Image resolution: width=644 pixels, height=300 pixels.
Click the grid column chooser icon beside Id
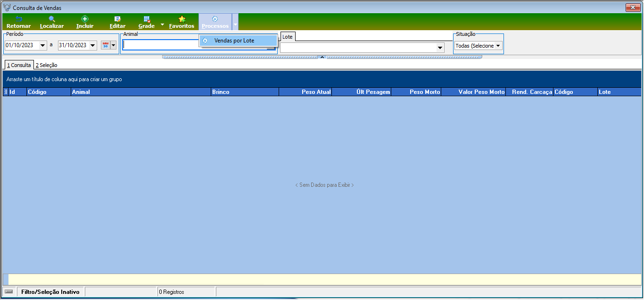6,92
